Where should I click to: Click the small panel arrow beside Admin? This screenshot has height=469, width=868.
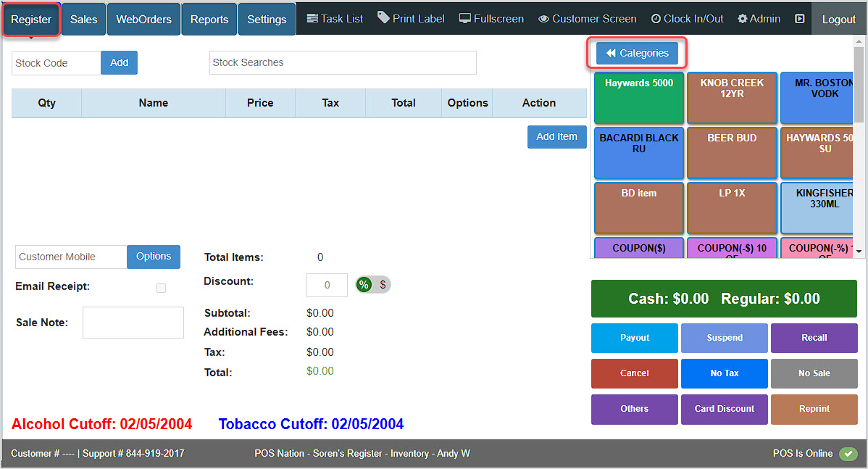click(800, 18)
